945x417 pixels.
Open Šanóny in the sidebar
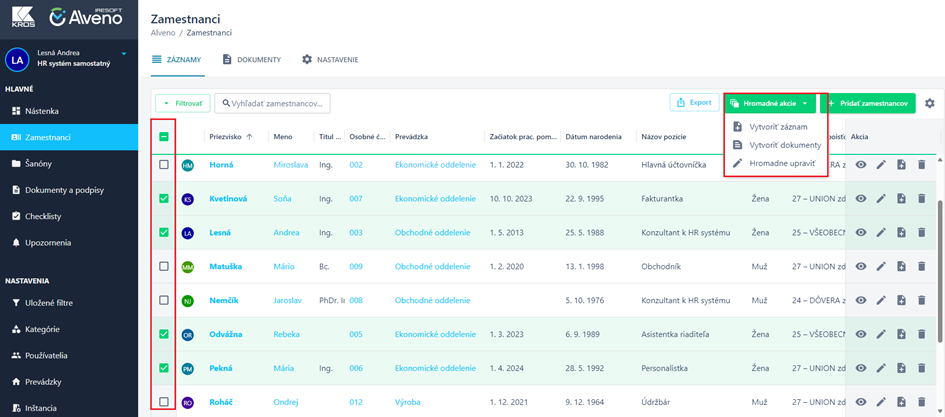(x=38, y=163)
